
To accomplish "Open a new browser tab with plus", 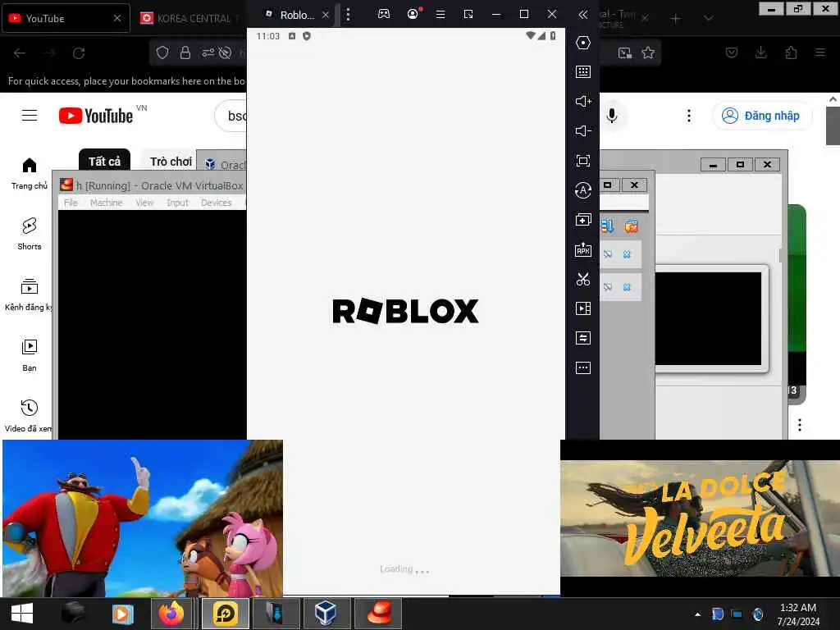I will [676, 19].
